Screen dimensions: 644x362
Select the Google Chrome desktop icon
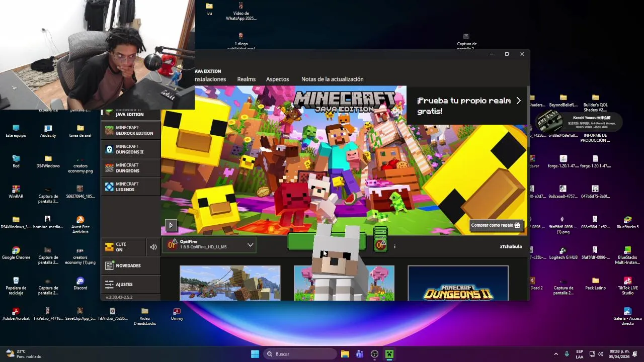pyautogui.click(x=16, y=253)
